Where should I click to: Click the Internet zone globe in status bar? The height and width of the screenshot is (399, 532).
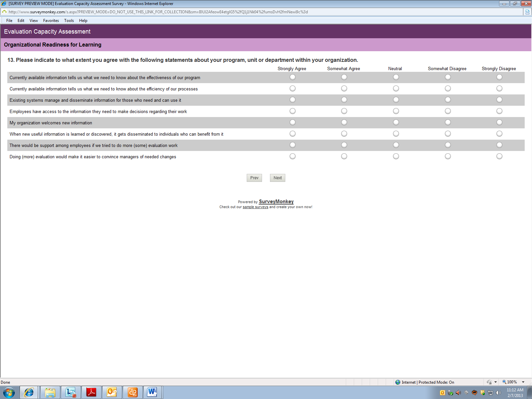pos(398,382)
